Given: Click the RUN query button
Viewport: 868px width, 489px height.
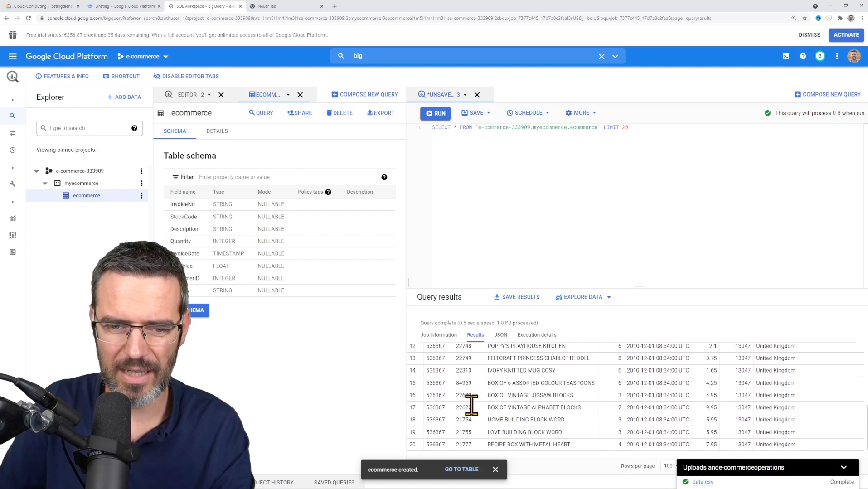Looking at the screenshot, I should click(435, 113).
